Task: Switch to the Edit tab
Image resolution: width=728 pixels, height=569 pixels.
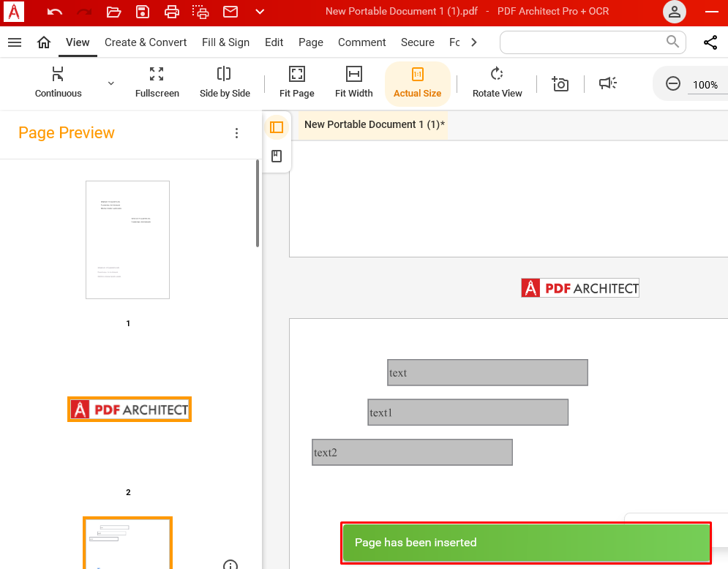Action: click(274, 42)
